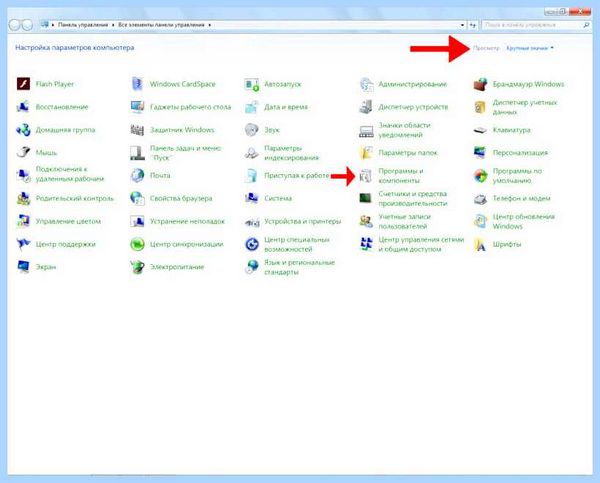Click the Язык и региональные стандарты icon
Screen dimensions: 600x483
[x=252, y=267]
